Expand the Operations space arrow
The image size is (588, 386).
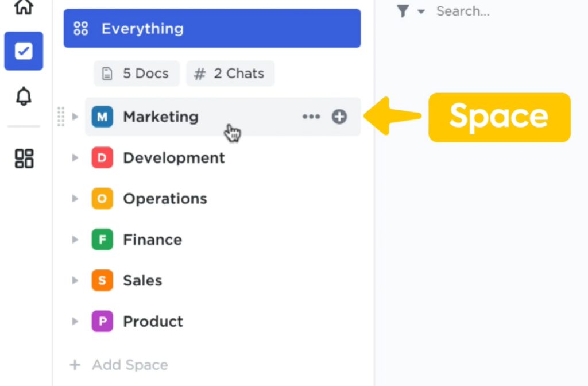click(x=75, y=198)
